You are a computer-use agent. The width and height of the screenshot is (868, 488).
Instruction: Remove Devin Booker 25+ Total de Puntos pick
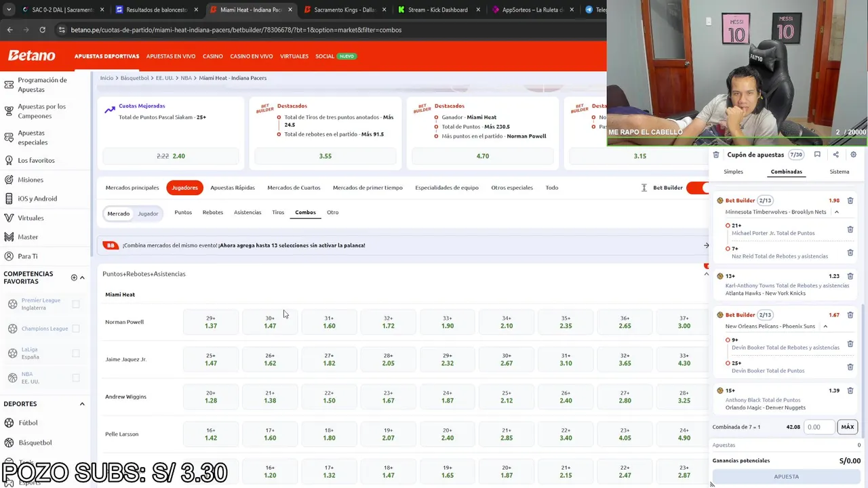point(850,367)
